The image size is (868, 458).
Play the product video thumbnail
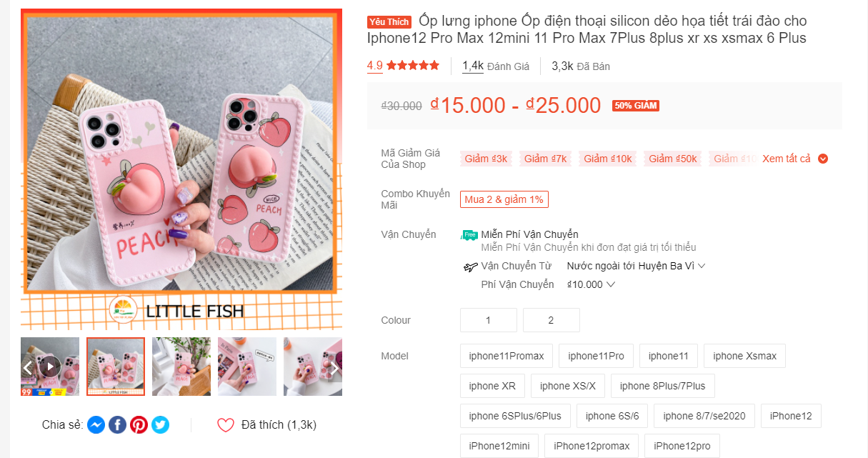coord(49,367)
